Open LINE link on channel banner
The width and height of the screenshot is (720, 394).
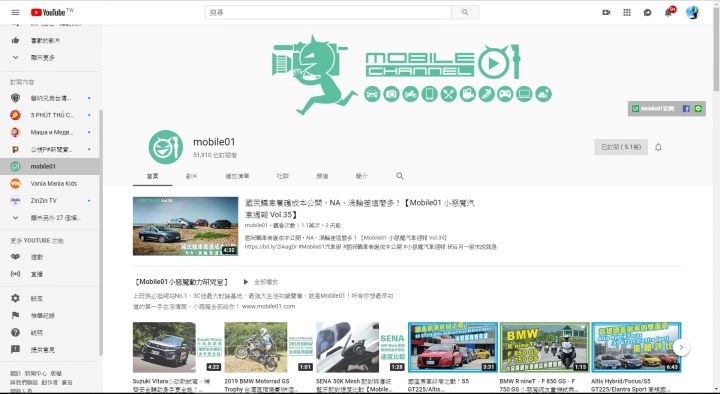click(698, 109)
